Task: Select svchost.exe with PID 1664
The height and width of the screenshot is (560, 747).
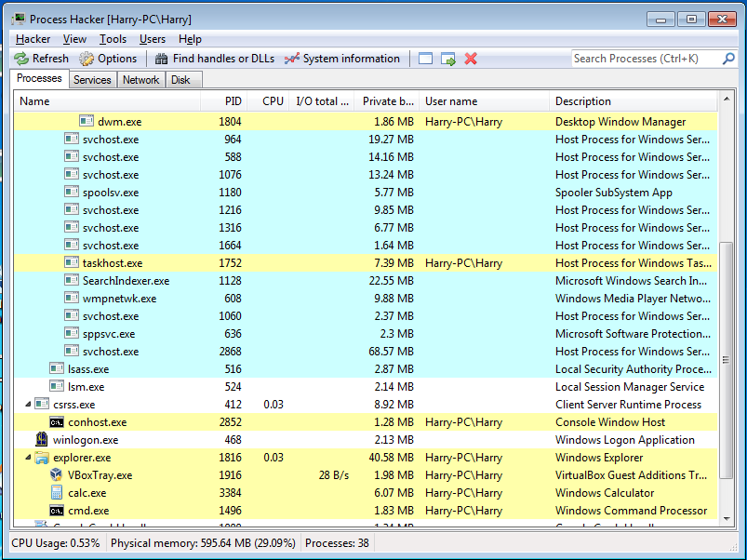Action: [366, 246]
